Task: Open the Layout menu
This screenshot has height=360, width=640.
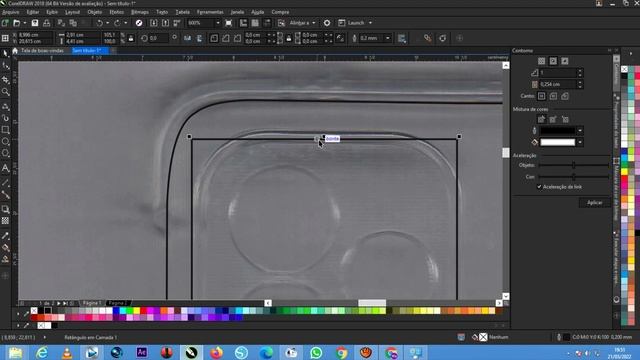Action: pyautogui.click(x=72, y=12)
